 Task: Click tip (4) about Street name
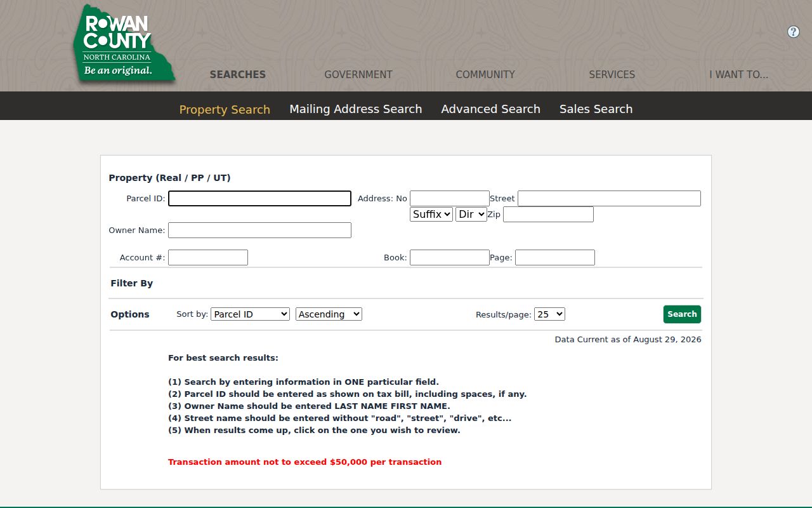point(340,418)
